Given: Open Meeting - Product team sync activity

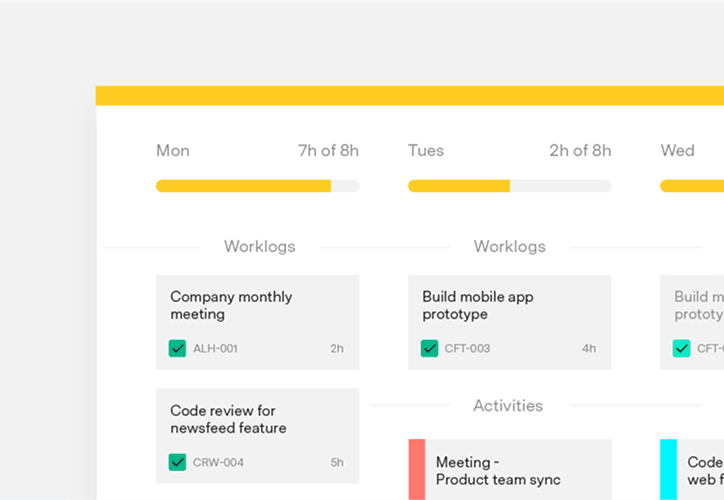Looking at the screenshot, I should point(510,470).
